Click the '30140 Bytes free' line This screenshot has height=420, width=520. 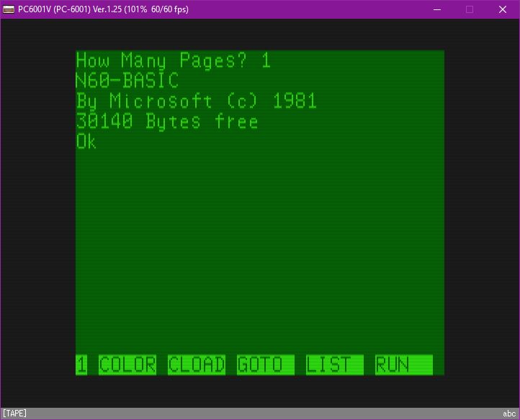click(x=167, y=122)
